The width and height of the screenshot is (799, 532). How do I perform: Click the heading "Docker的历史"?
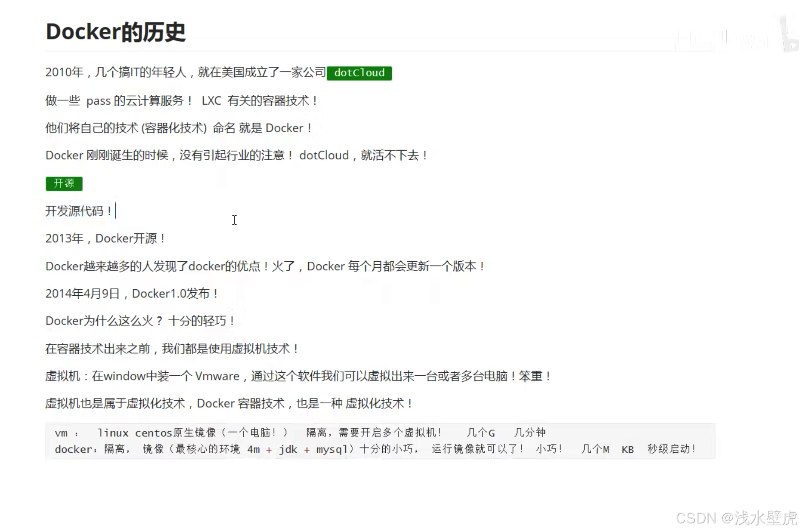pyautogui.click(x=115, y=32)
